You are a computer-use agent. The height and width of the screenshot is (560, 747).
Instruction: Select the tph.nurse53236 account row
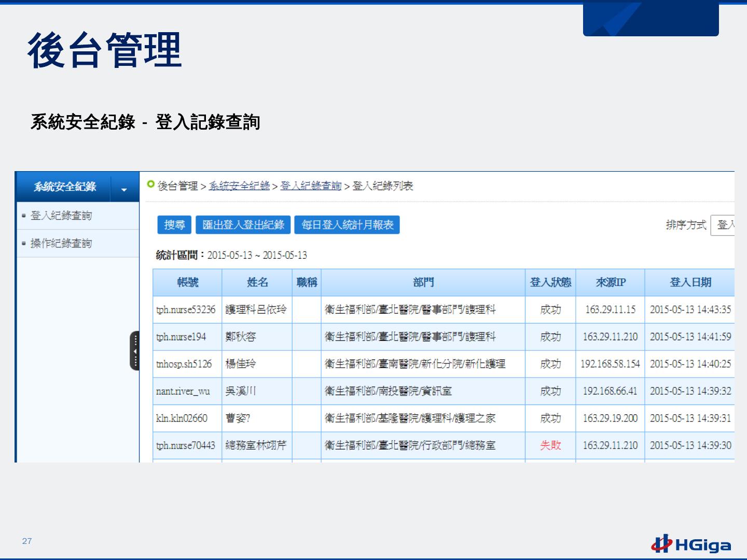click(x=186, y=310)
